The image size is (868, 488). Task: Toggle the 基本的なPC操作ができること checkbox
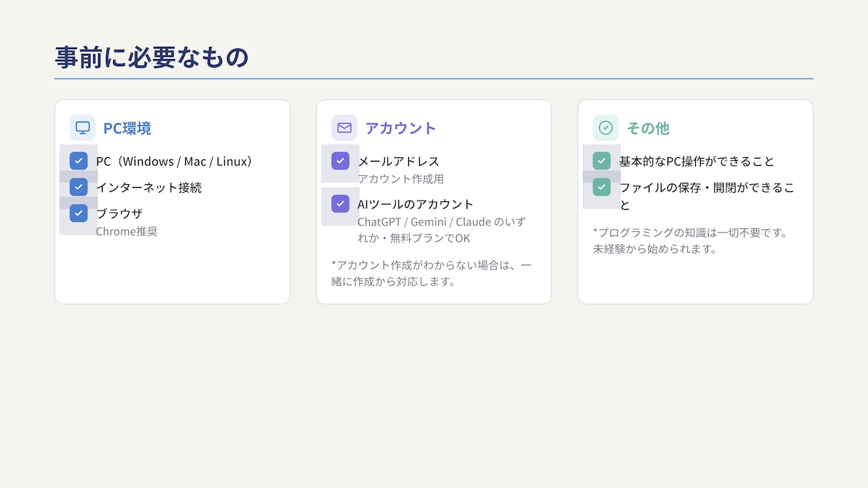[x=602, y=161]
